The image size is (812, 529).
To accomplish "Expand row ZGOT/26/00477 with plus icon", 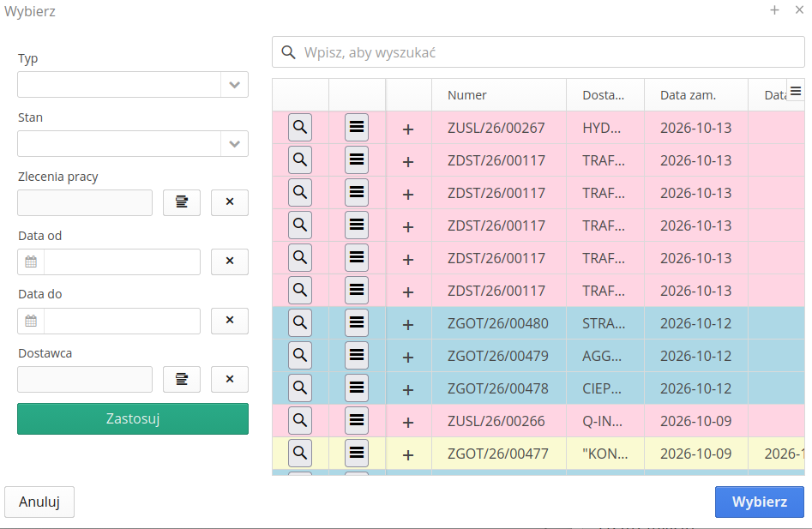I will (408, 455).
